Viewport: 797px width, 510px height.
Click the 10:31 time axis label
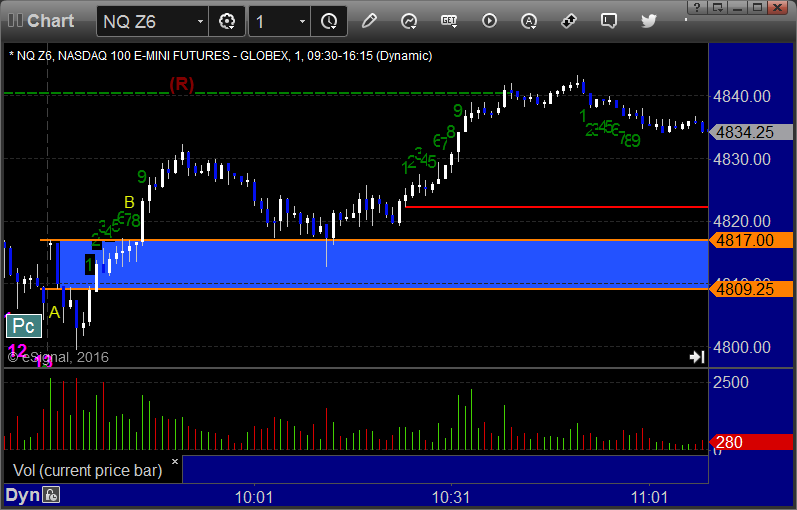(x=450, y=497)
